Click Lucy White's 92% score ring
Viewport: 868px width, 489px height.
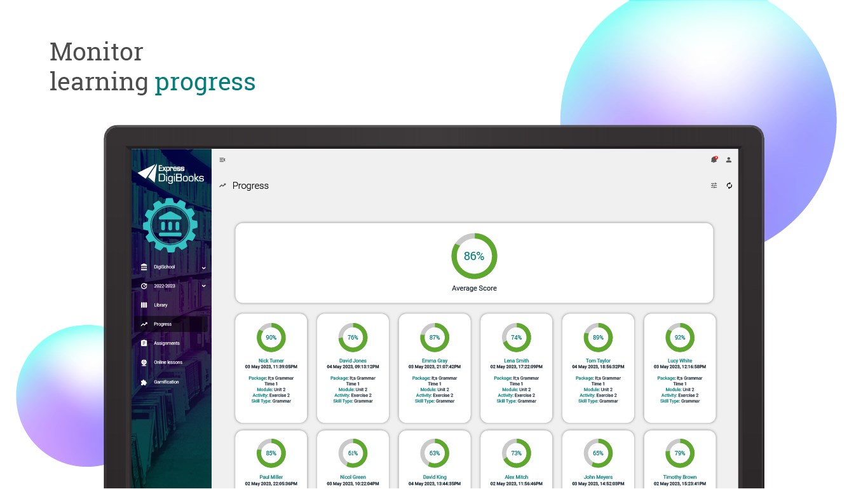coord(680,338)
